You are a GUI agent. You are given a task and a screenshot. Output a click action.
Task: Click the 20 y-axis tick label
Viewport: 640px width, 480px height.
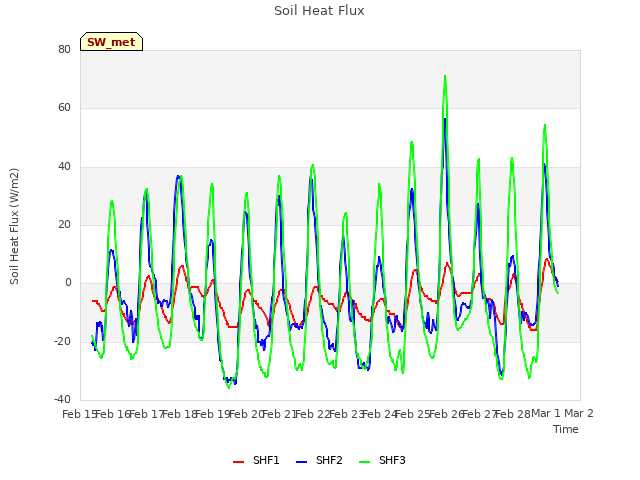click(64, 224)
